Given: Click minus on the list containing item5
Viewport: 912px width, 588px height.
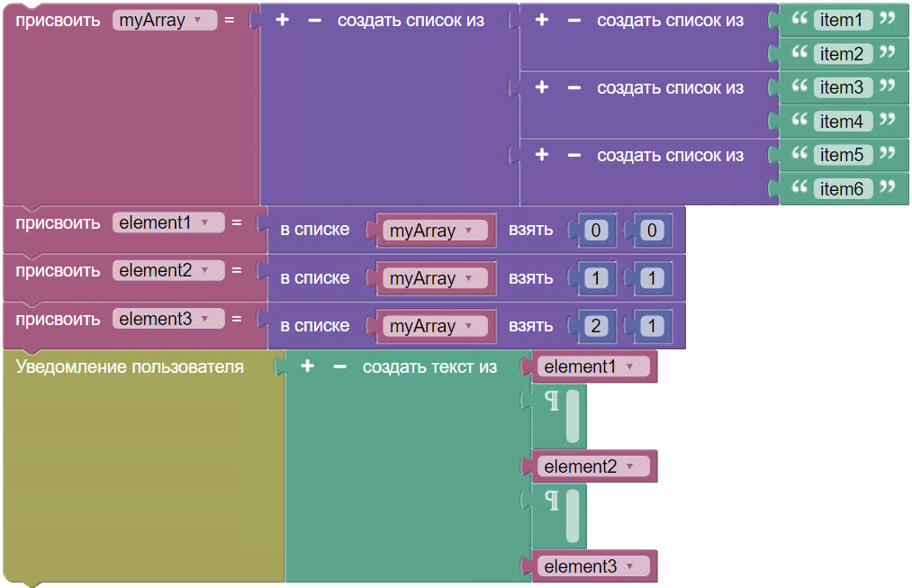Looking at the screenshot, I should coord(574,155).
